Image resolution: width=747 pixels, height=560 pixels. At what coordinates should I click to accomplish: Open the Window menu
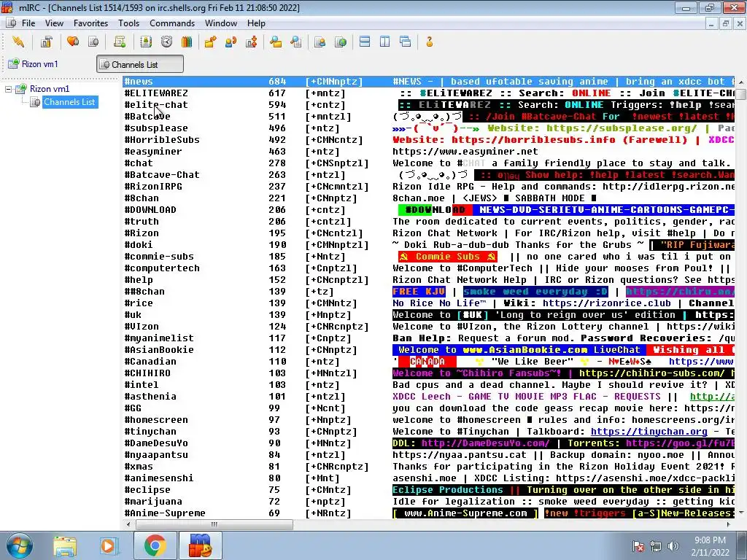(x=220, y=23)
